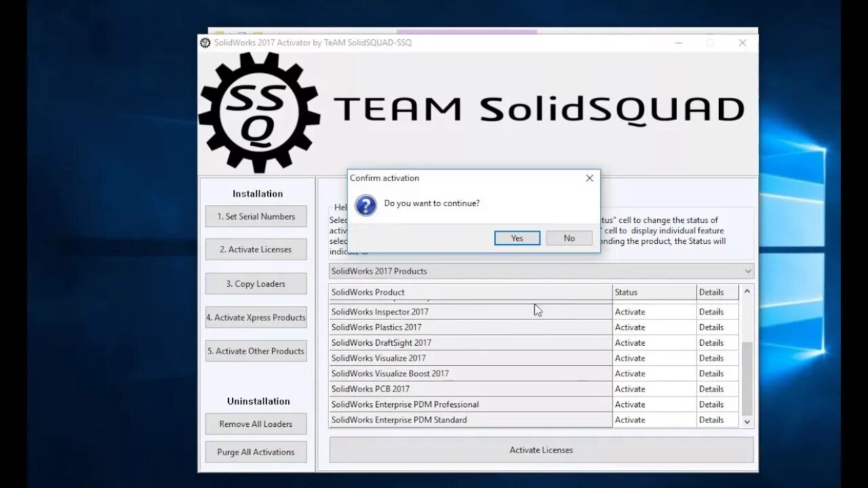Click the activator icon in the title bar
868x488 pixels.
point(205,42)
